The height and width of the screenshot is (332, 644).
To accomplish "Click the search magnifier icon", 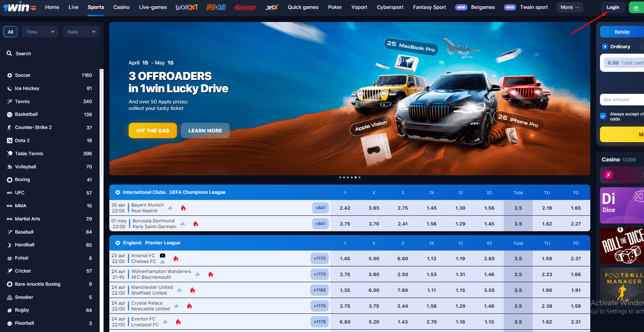I will click(9, 53).
